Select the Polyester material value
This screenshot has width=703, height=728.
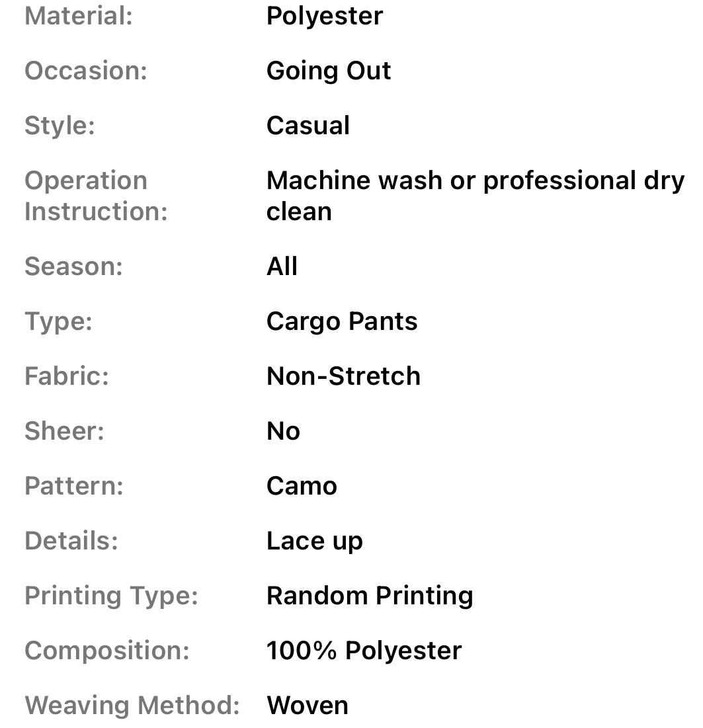pyautogui.click(x=324, y=16)
